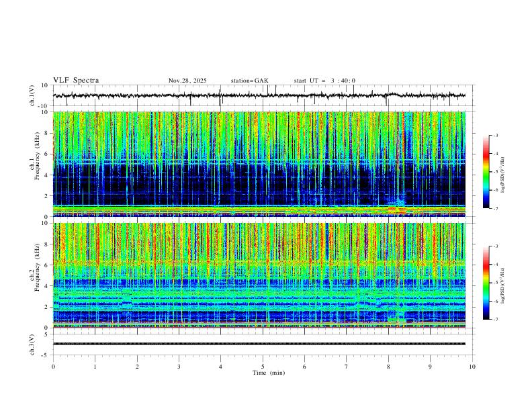
Task: Click the '-3' tick on ch.1 colorbar
Action: coord(495,135)
